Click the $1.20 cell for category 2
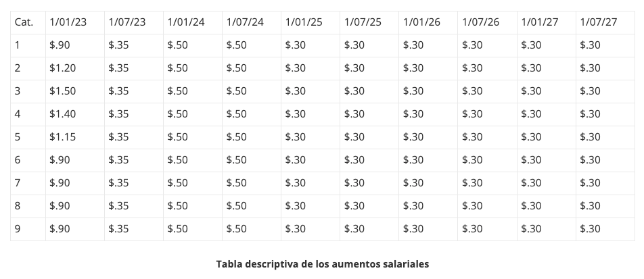Viewport: 644px width, 279px height. tap(74, 68)
